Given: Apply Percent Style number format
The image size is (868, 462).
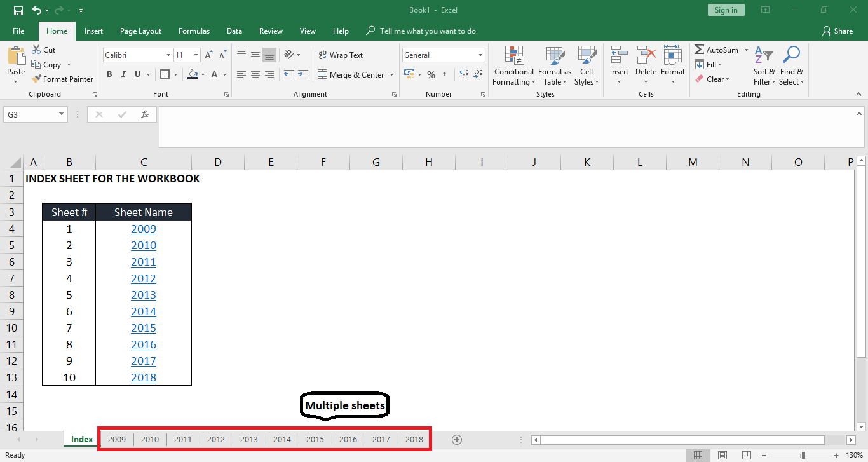Looking at the screenshot, I should 431,74.
